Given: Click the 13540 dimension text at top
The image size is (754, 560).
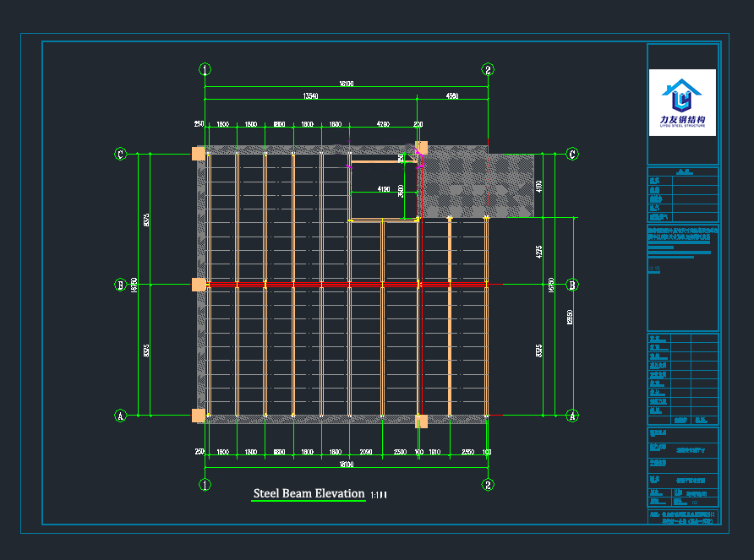Looking at the screenshot, I should pos(310,97).
